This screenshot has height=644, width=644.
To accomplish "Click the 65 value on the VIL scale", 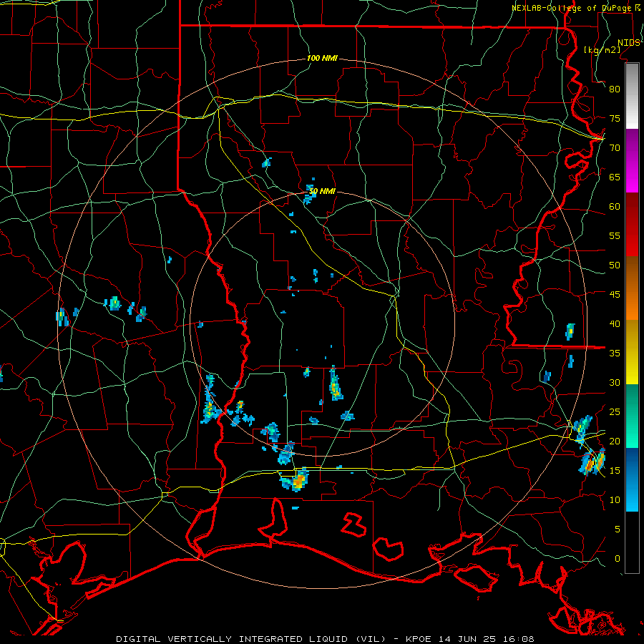I will coord(615,177).
